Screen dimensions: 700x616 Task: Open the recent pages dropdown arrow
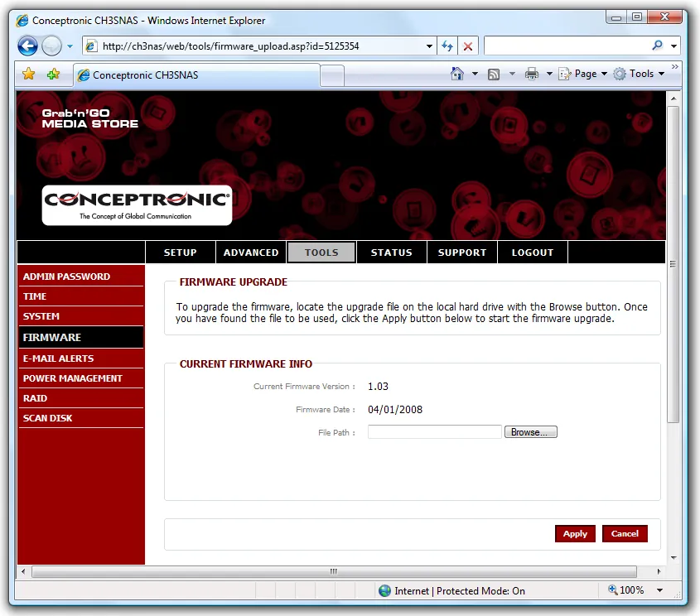click(70, 46)
